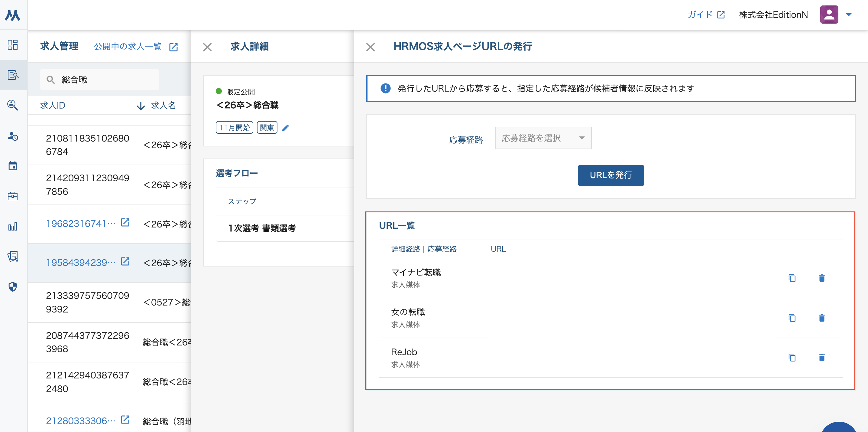
Task: Open external link for job 19682316741
Action: [x=125, y=223]
